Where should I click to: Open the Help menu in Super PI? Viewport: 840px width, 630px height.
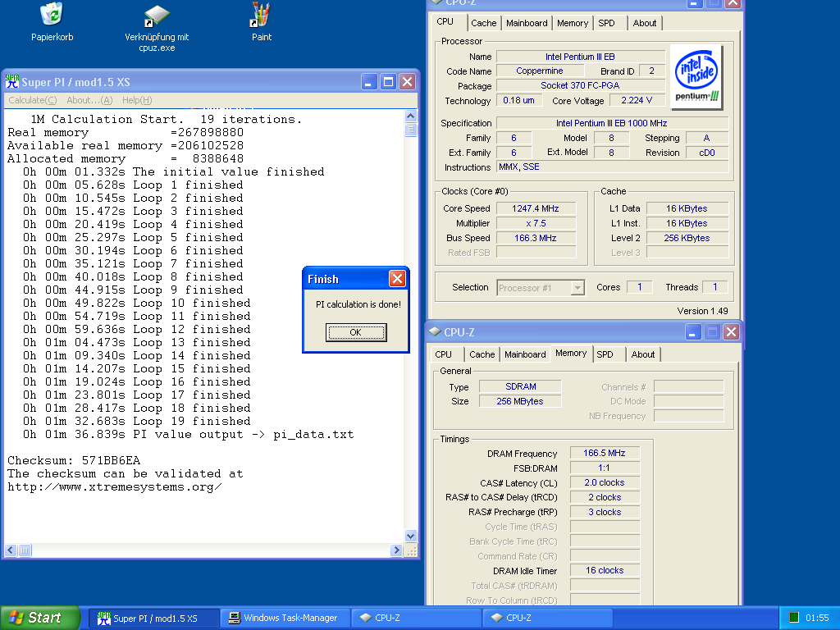[137, 100]
